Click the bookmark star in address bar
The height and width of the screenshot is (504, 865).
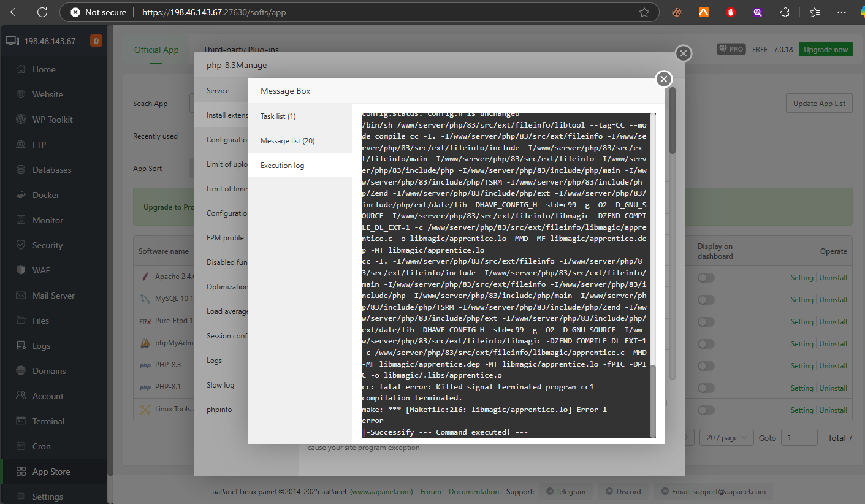coord(644,12)
